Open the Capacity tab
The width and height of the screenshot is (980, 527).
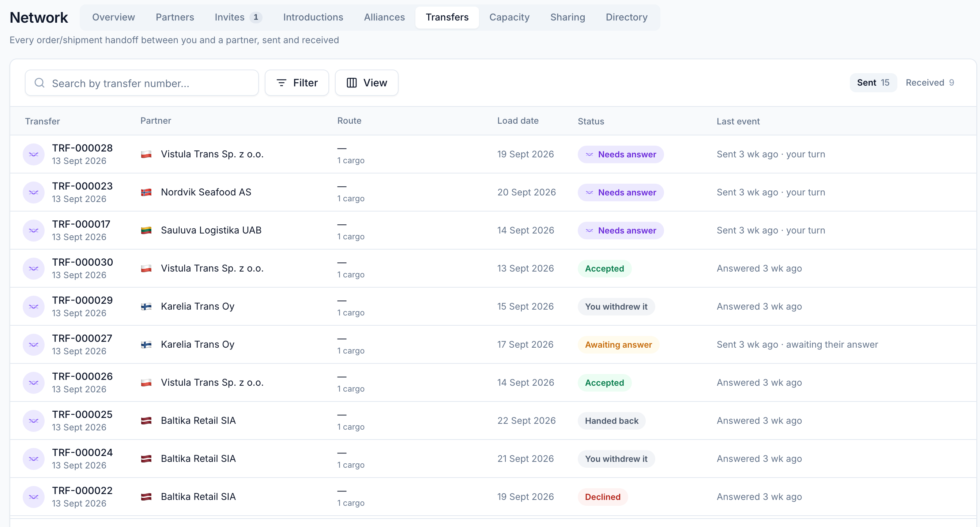[x=509, y=17]
